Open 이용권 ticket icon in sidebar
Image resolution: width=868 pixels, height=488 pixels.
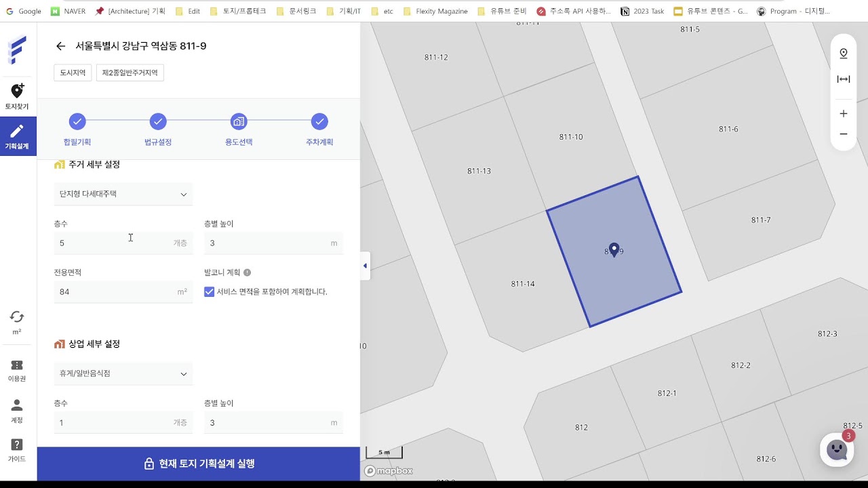[17, 371]
